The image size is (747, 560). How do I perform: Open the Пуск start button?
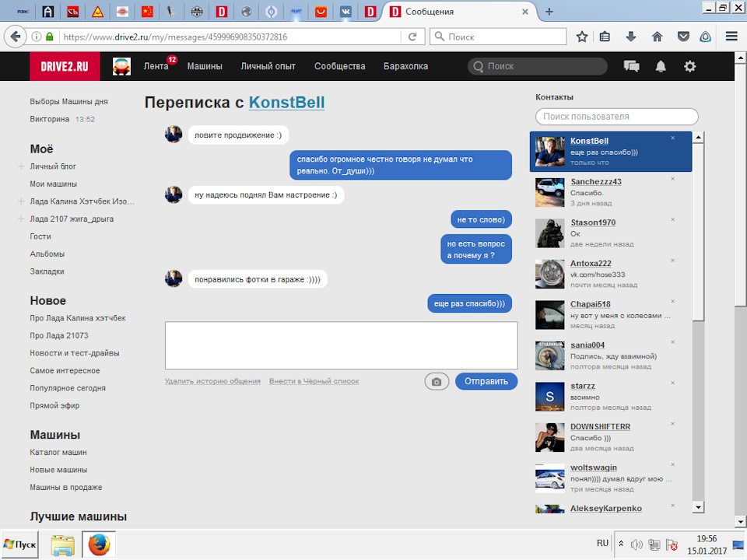(19, 544)
